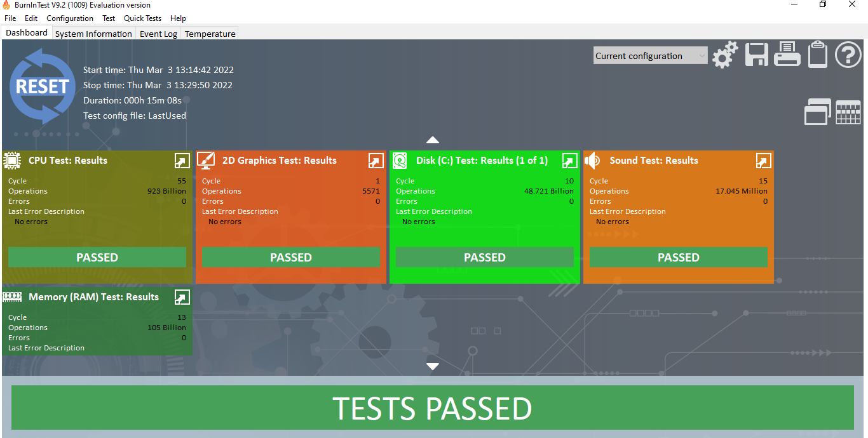The image size is (868, 438).
Task: Click PASSED button in 2D Graphics tile
Action: coord(291,257)
